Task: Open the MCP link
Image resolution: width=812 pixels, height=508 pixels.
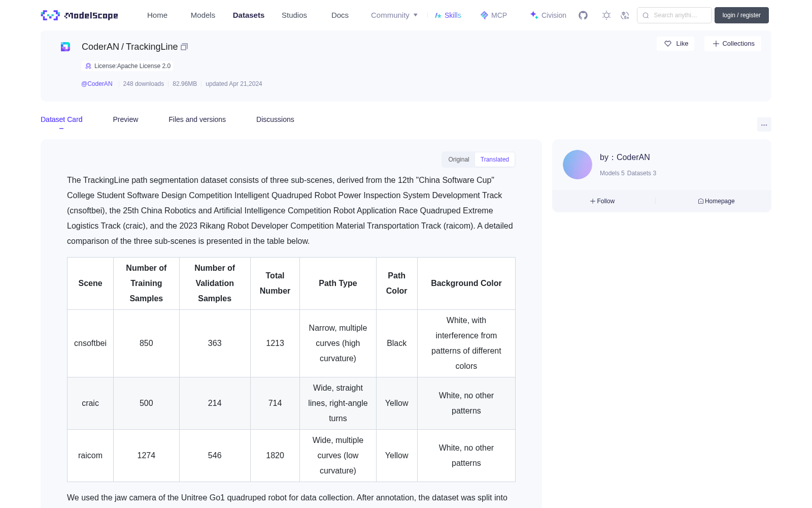Action: [493, 15]
